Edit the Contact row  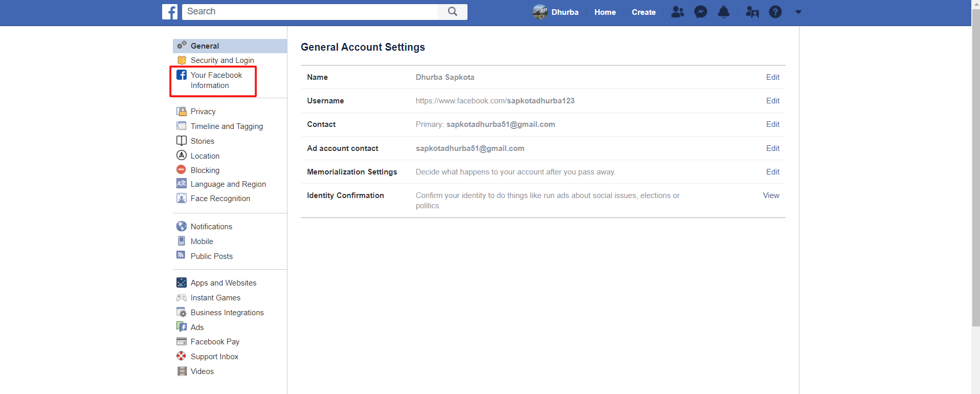tap(772, 124)
